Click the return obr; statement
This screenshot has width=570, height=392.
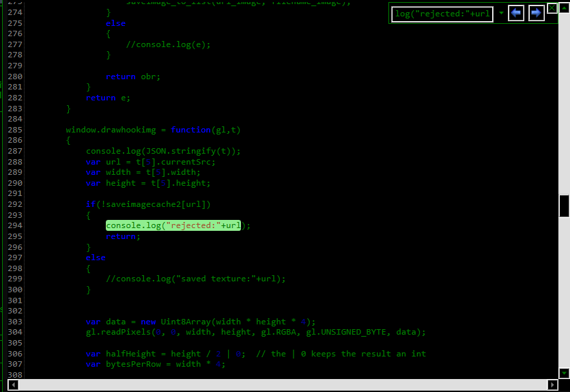[133, 76]
